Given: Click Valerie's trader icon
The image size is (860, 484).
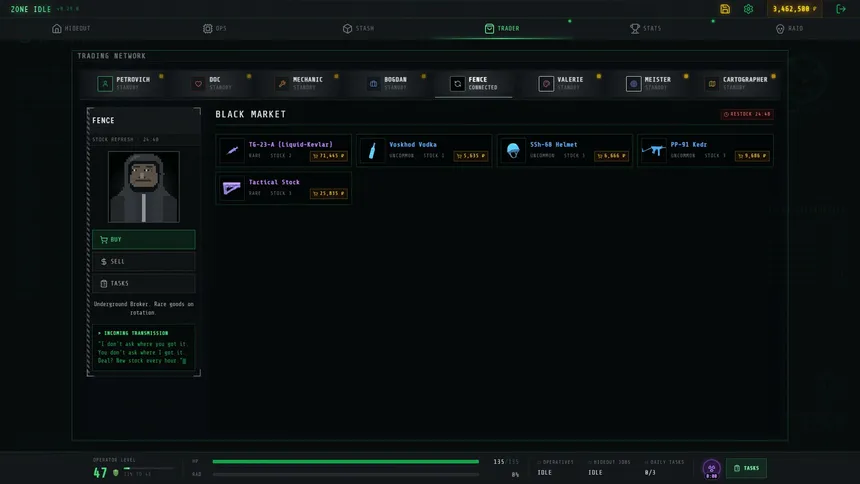Looking at the screenshot, I should point(546,84).
